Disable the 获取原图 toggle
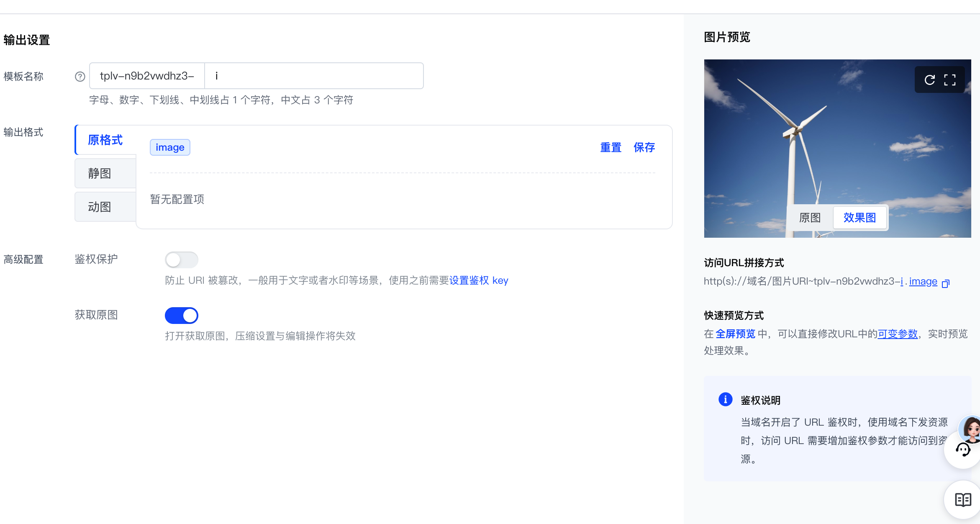 pos(181,316)
